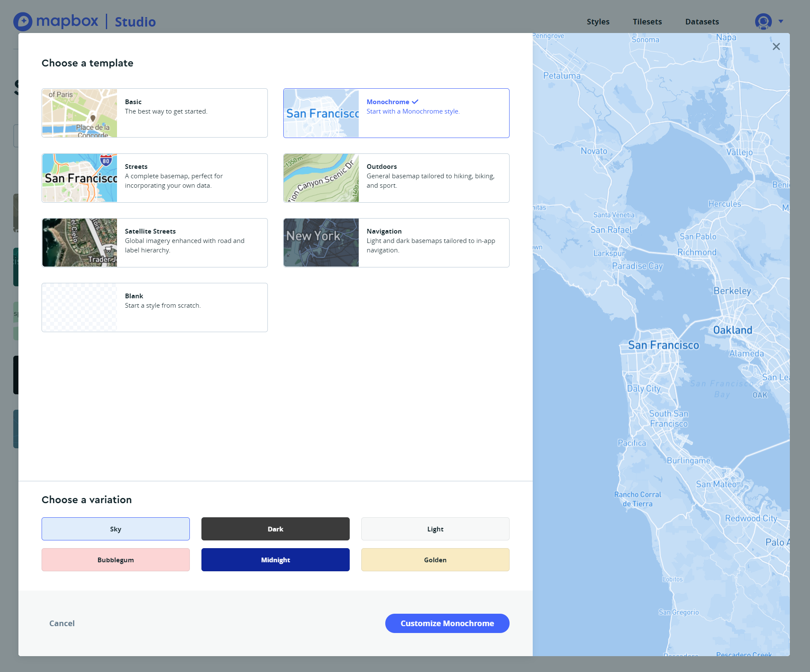Choose the Golden variation swatch
The width and height of the screenshot is (810, 672).
pos(435,560)
